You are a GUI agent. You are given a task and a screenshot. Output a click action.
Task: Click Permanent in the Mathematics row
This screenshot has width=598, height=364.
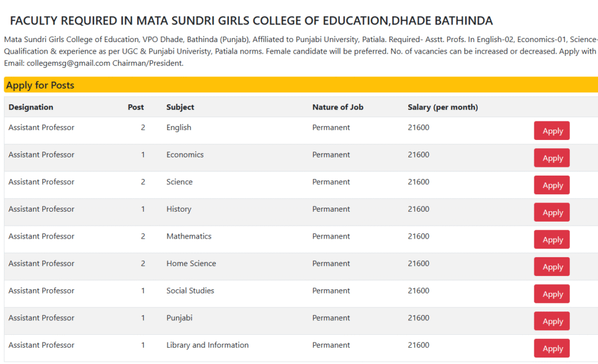tap(331, 236)
